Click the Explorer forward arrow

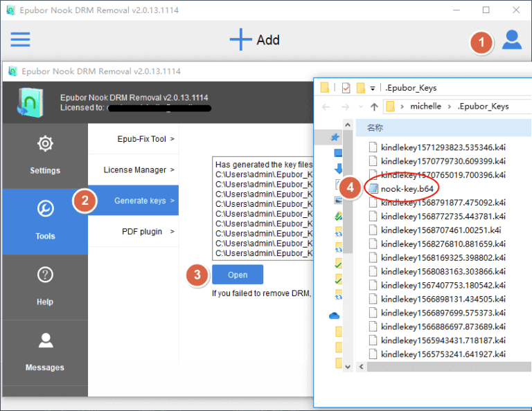tap(345, 107)
